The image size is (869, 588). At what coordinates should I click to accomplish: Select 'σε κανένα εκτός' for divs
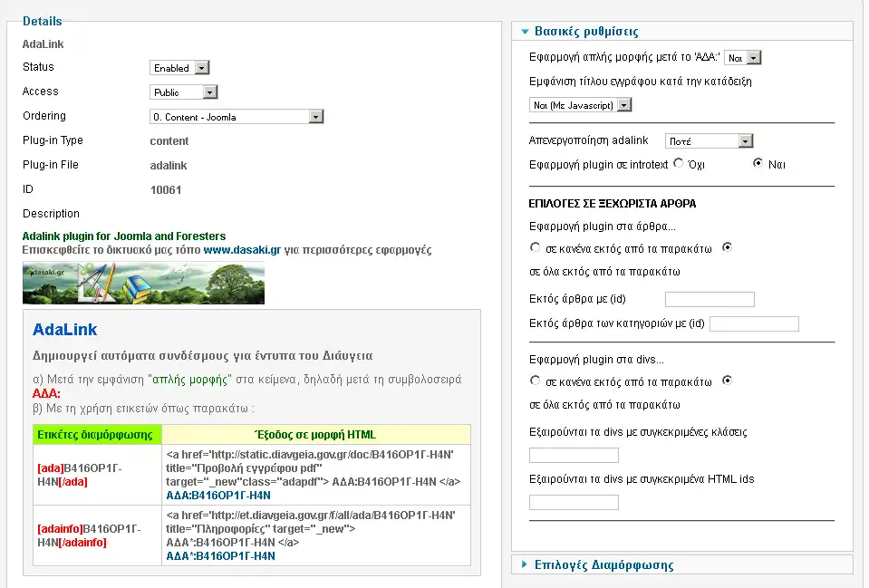point(535,381)
